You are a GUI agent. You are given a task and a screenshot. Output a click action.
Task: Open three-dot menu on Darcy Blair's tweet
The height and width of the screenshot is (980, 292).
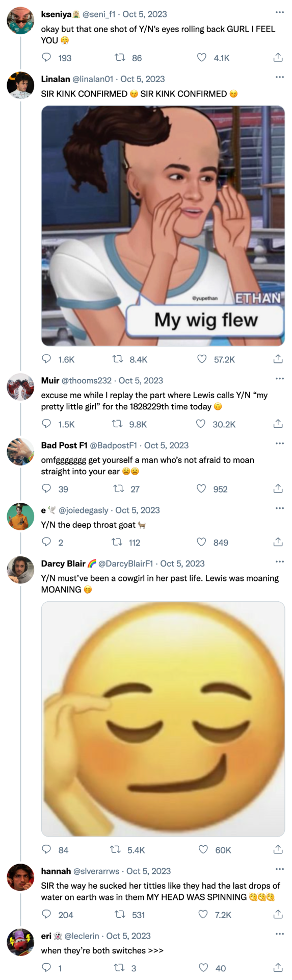[279, 561]
